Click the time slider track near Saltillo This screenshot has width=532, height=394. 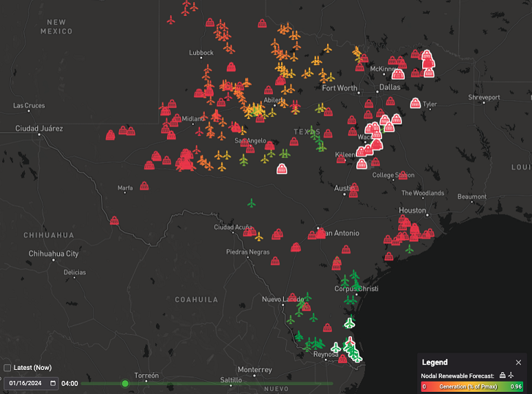click(231, 383)
